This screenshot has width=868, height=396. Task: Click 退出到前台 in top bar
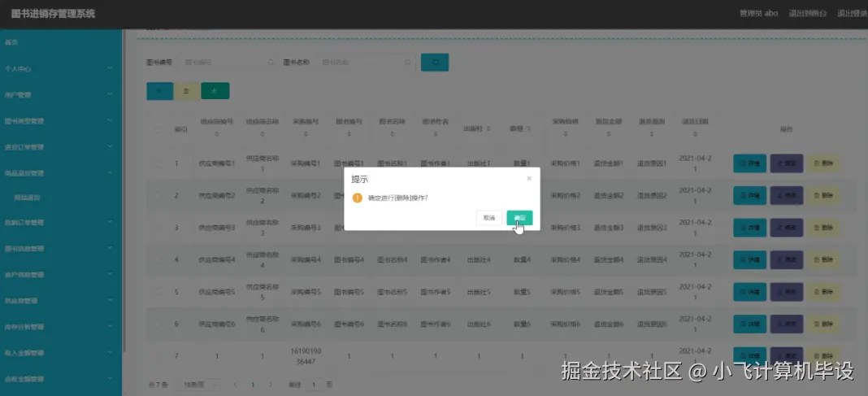coord(808,13)
